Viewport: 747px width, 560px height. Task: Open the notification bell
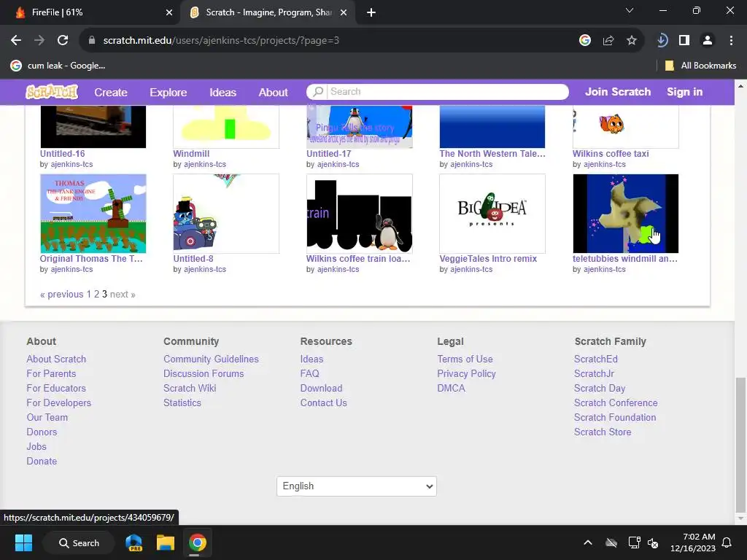[727, 542]
